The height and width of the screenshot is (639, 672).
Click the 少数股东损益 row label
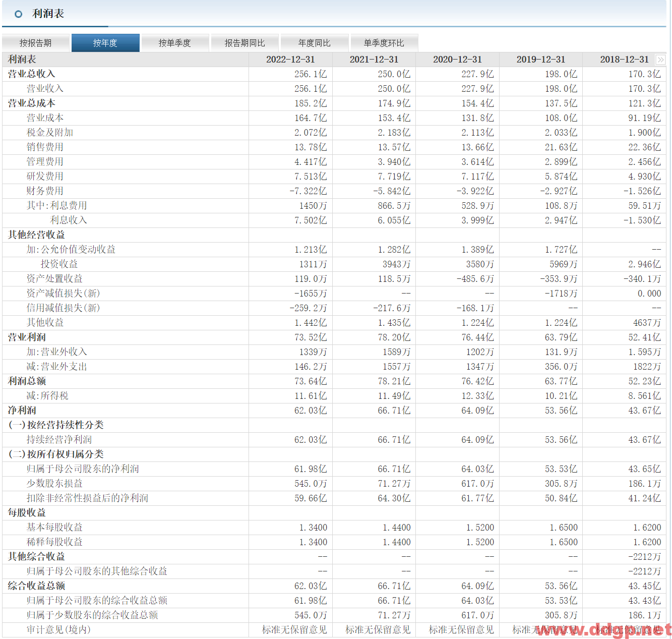pos(54,484)
